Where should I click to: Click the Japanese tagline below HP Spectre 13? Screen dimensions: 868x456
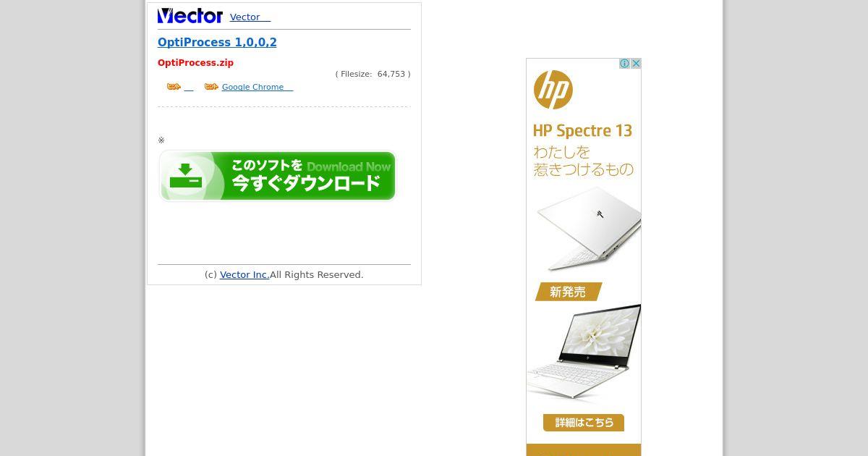(x=583, y=161)
